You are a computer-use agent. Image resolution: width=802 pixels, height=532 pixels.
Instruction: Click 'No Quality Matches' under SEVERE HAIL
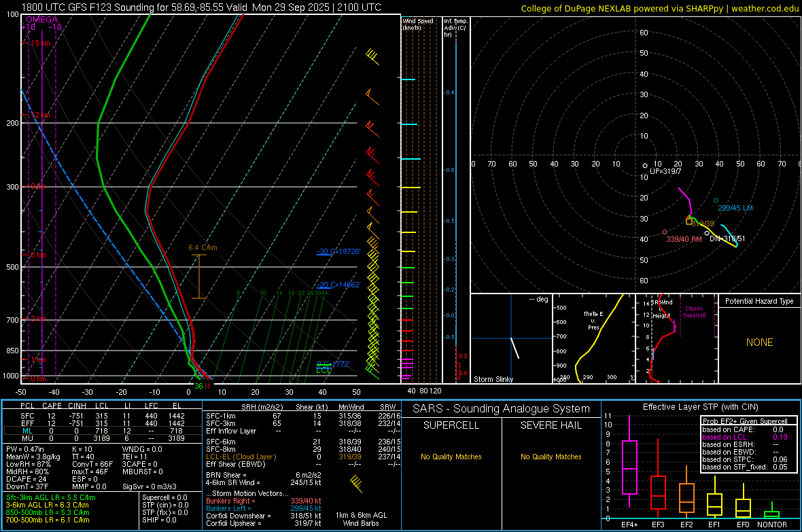tap(551, 457)
